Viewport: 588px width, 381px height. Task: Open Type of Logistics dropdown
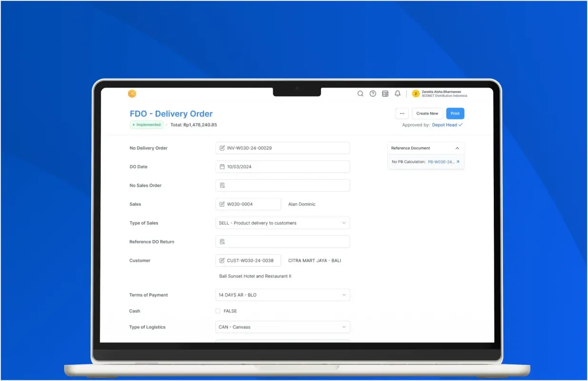283,327
